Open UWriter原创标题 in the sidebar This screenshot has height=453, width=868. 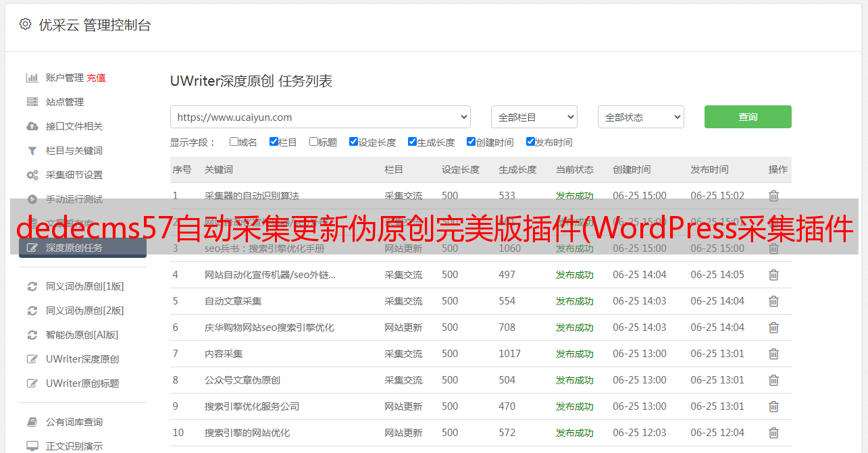click(x=82, y=383)
